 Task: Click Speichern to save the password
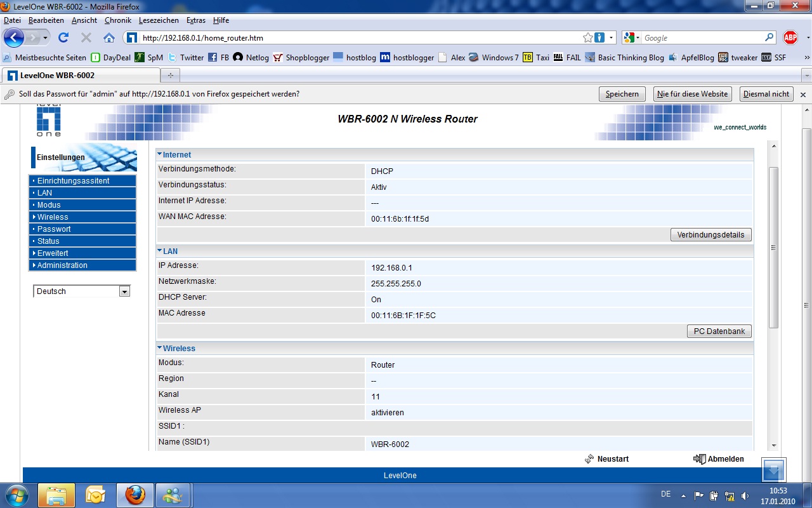(x=622, y=94)
